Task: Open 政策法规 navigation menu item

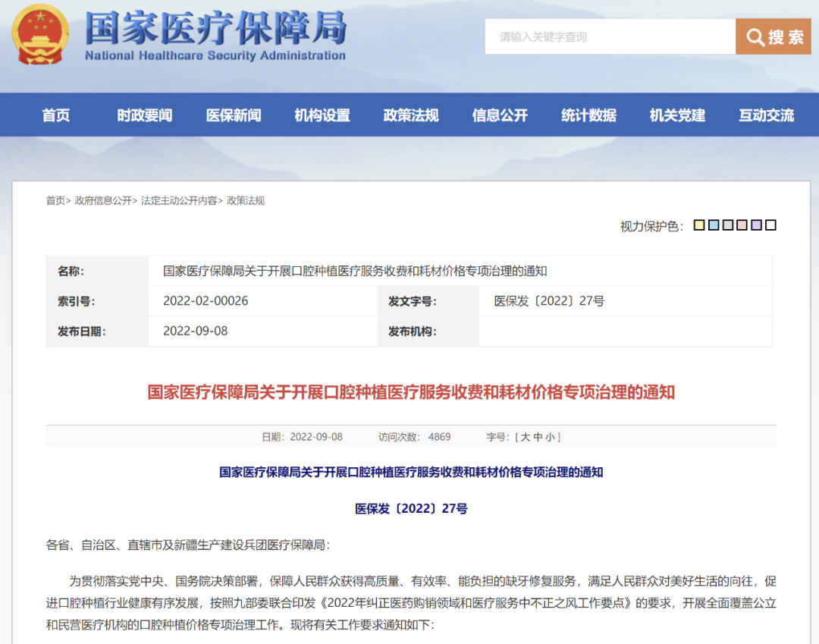Action: (411, 115)
